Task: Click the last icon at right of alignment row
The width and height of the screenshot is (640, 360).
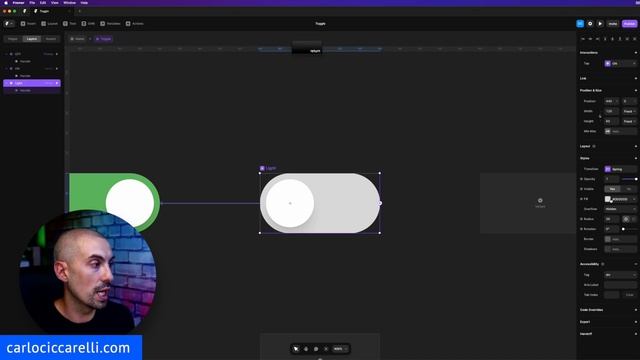Action: [x=634, y=39]
